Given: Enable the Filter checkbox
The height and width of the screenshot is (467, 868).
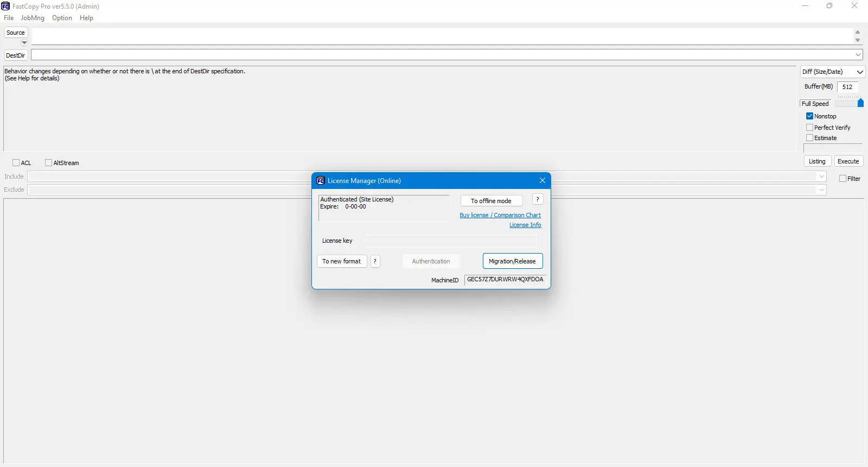Looking at the screenshot, I should 843,179.
